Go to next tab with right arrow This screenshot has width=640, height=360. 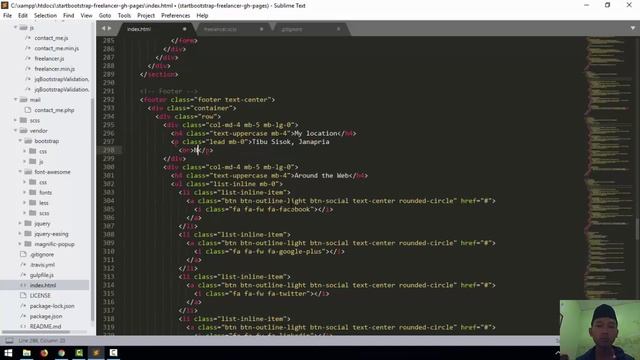coord(109,28)
